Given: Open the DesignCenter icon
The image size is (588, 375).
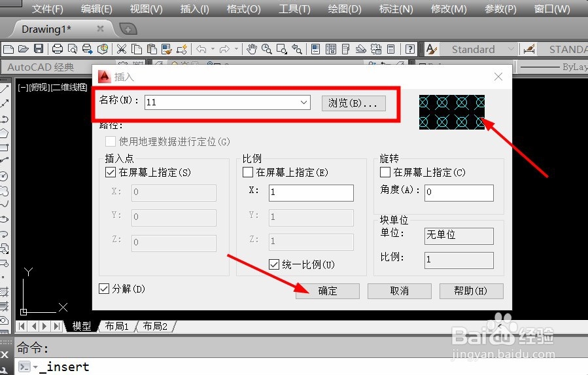Looking at the screenshot, I should [x=331, y=49].
